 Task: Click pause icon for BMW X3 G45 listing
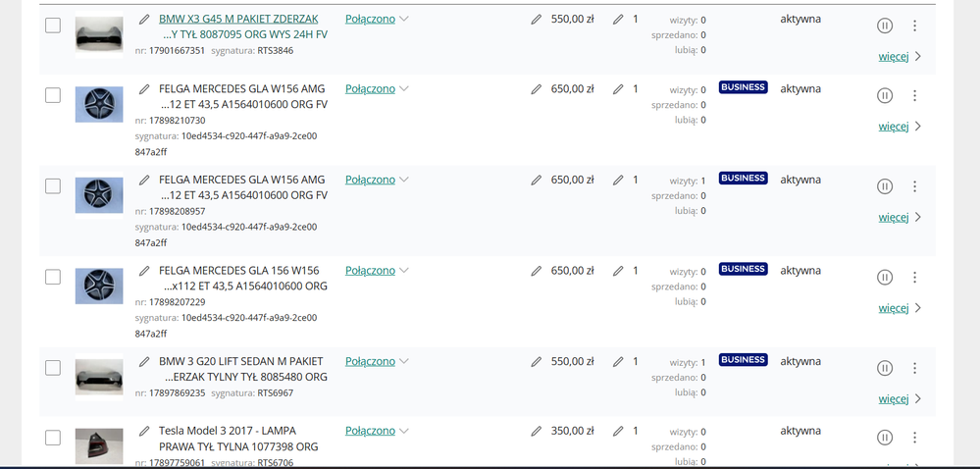tap(884, 26)
